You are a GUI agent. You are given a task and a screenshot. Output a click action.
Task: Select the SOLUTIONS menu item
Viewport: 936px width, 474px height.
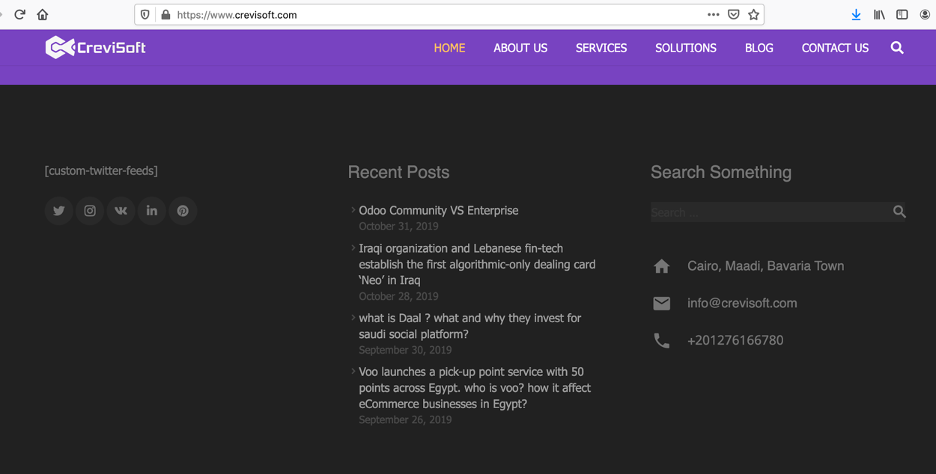click(x=685, y=48)
